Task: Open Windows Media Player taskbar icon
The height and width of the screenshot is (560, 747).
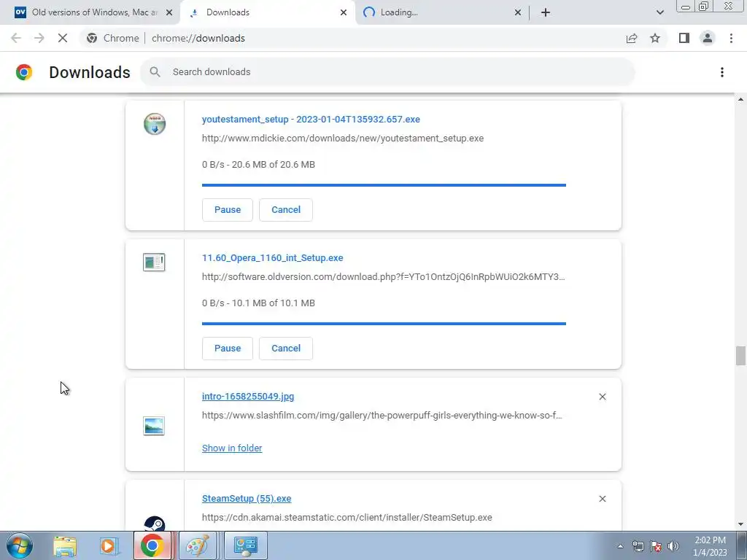Action: click(x=108, y=545)
